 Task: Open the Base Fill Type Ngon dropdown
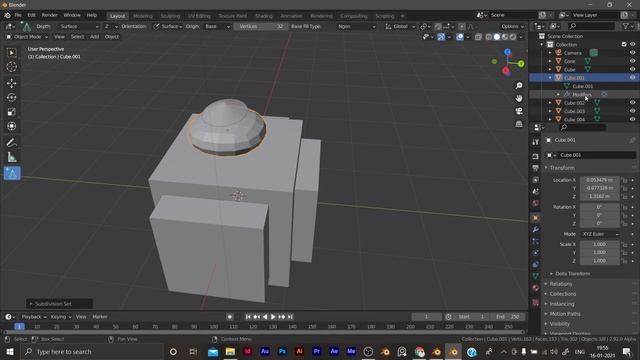[356, 26]
